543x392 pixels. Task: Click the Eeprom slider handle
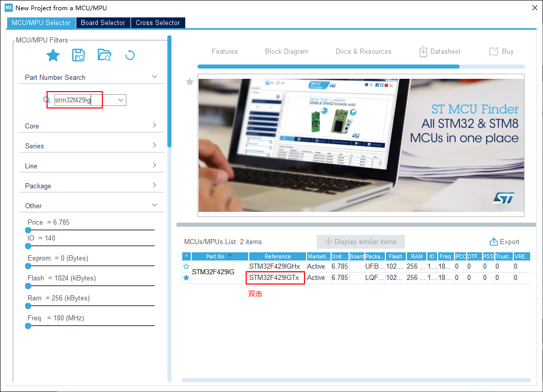(x=28, y=266)
